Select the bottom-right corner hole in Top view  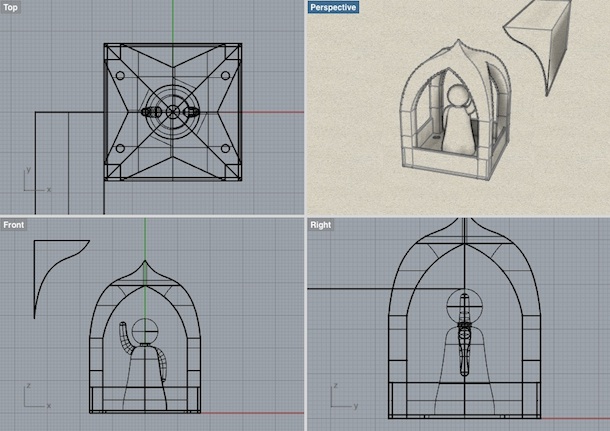pos(226,149)
